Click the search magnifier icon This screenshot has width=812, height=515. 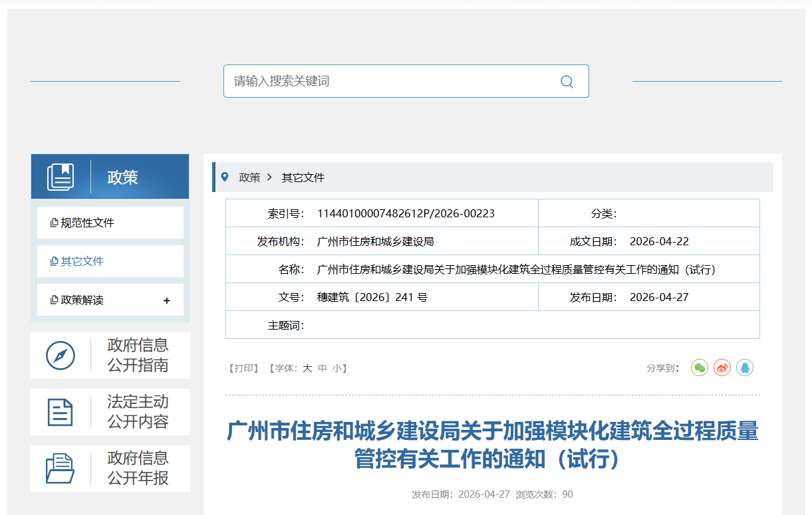[x=567, y=82]
